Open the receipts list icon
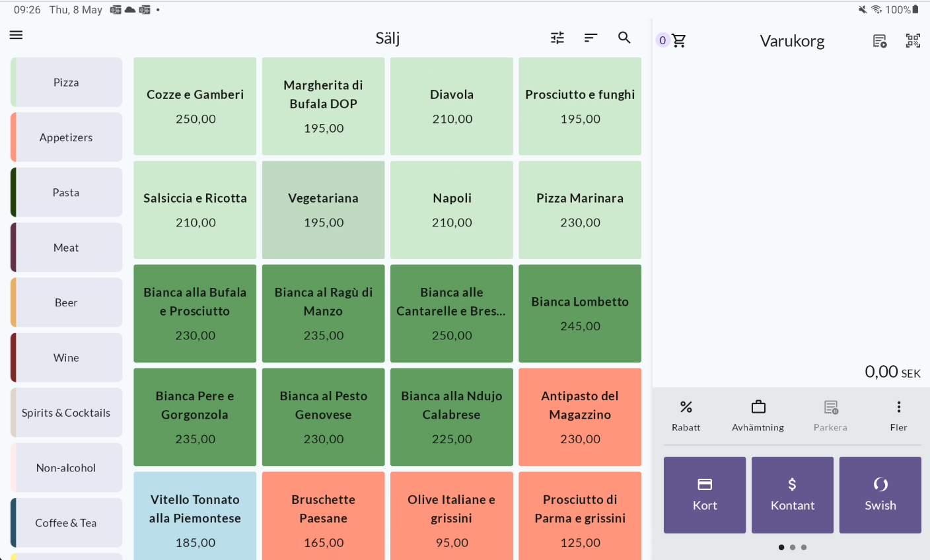 click(879, 41)
